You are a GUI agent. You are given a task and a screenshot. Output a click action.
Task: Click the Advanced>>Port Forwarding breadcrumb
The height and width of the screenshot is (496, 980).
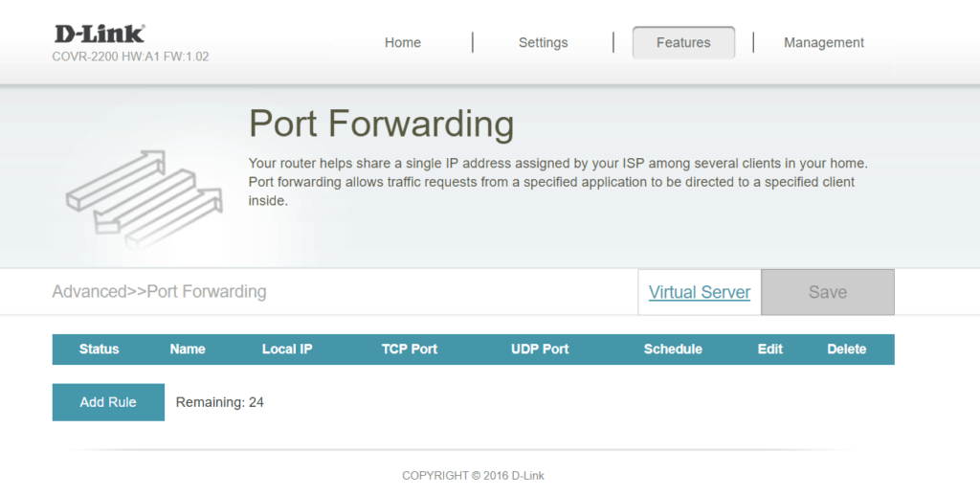(x=159, y=291)
